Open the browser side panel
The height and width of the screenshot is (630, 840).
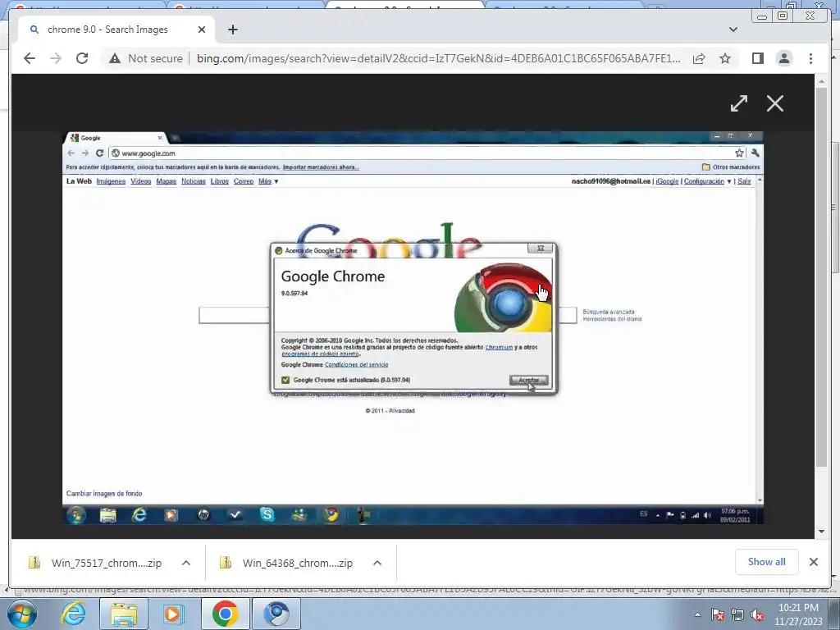[757, 58]
